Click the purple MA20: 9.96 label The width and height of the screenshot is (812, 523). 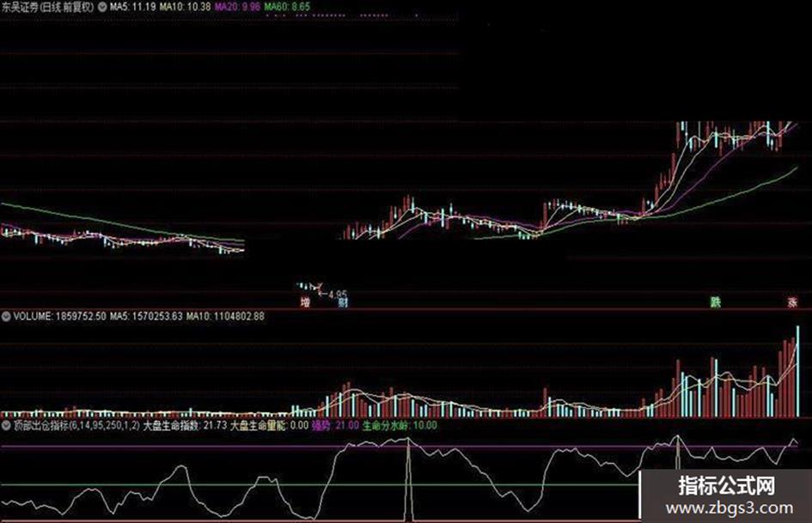click(x=237, y=7)
